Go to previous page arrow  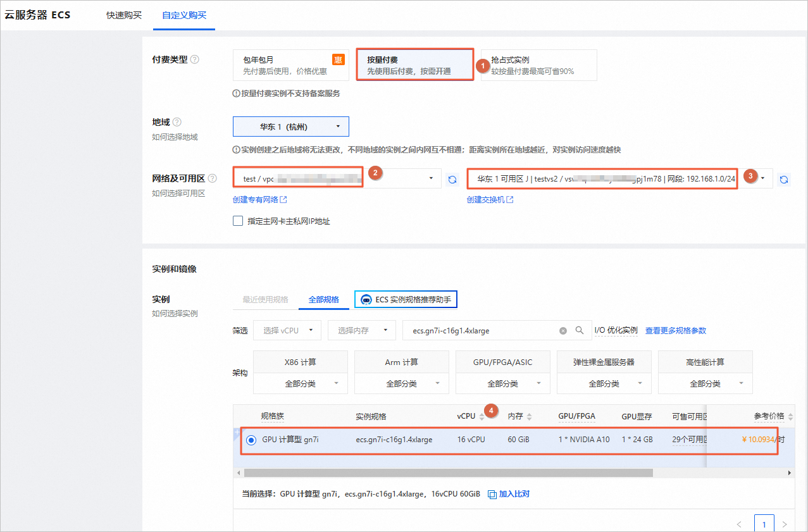point(739,524)
